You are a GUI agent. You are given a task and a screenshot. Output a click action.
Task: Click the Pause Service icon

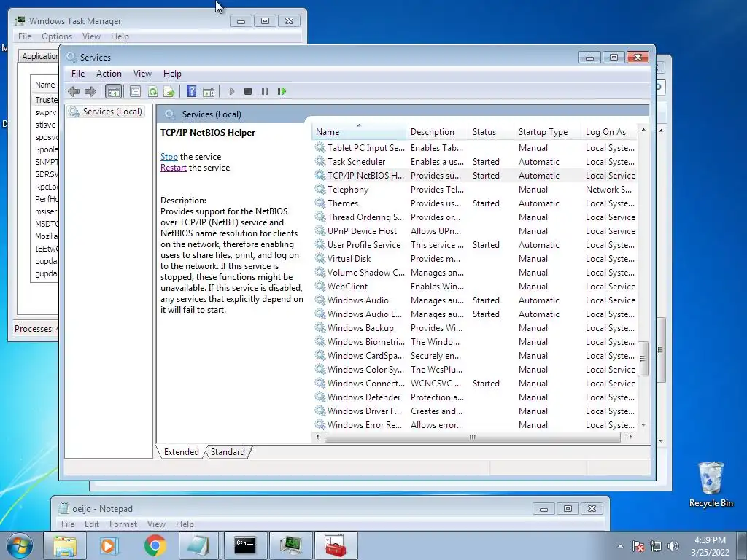265,91
